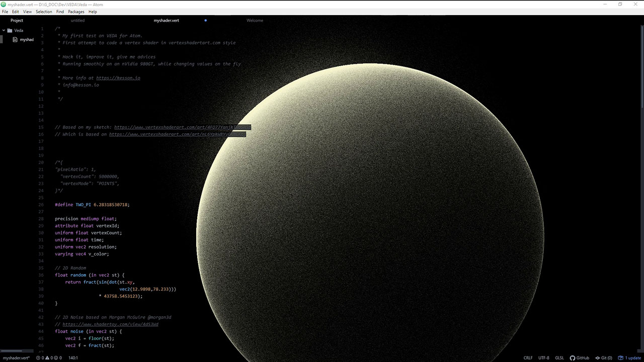Open myshad file in tree view
The image size is (644, 362).
pos(27,40)
